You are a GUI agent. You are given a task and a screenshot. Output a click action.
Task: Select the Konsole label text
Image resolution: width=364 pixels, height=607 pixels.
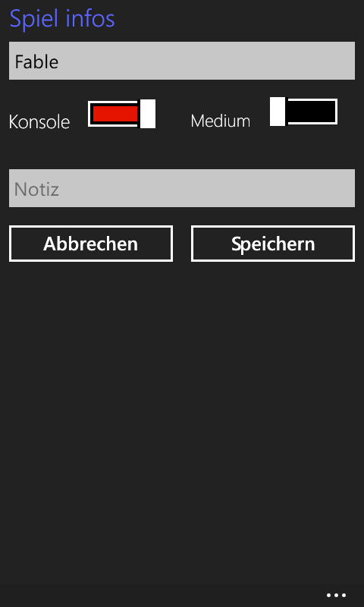39,122
